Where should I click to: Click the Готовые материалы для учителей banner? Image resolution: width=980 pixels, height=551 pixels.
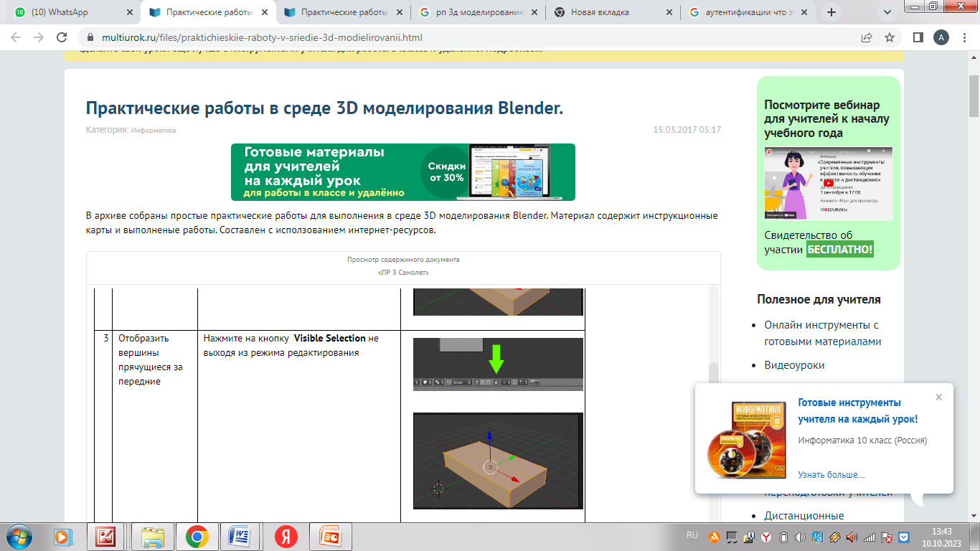(403, 172)
